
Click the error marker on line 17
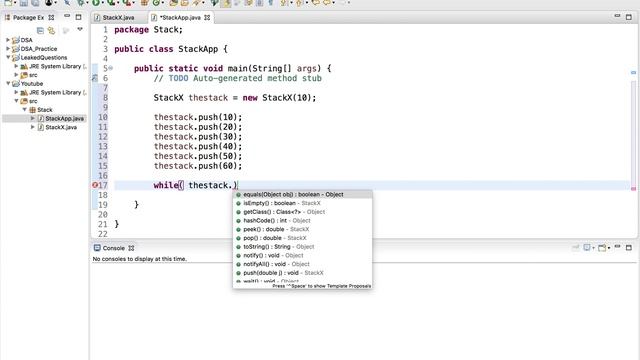click(x=95, y=185)
